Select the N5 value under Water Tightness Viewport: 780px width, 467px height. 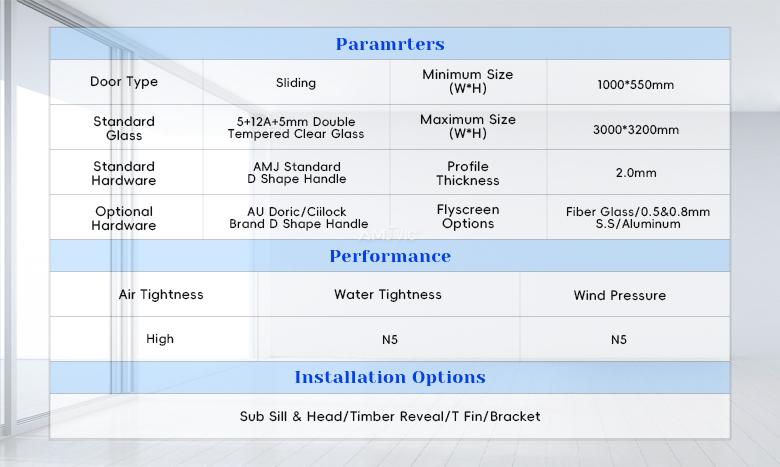pos(390,340)
